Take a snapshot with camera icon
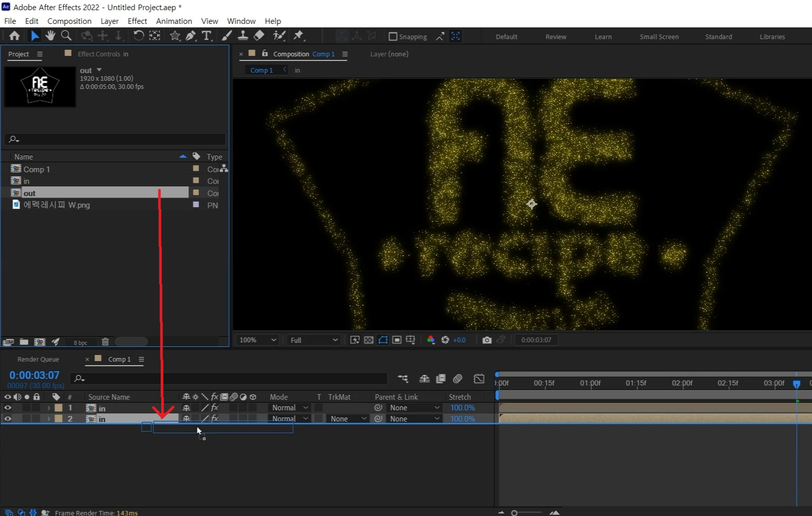The image size is (812, 516). coord(486,340)
